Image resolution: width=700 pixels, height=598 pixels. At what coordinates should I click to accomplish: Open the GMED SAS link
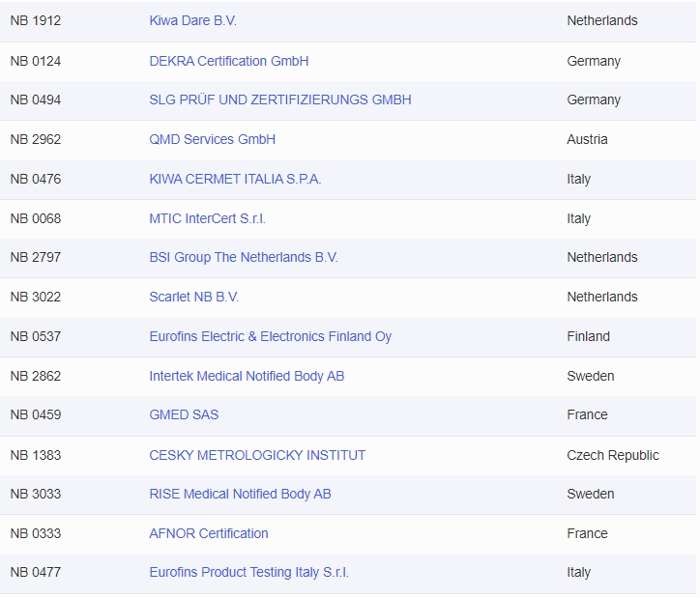pos(184,414)
